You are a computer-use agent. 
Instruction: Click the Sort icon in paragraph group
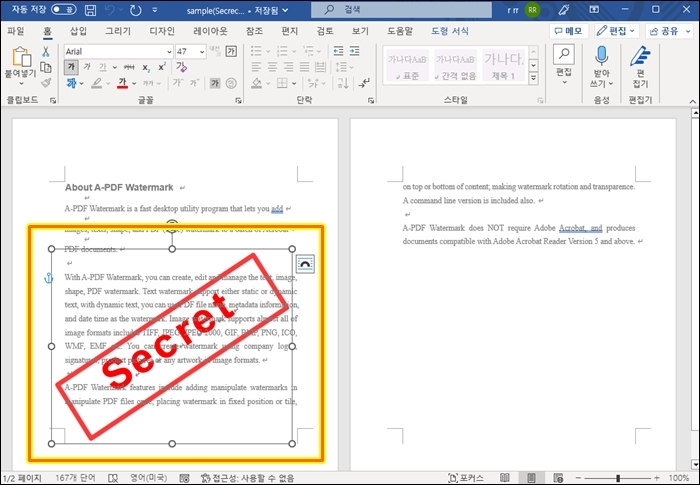[x=343, y=83]
